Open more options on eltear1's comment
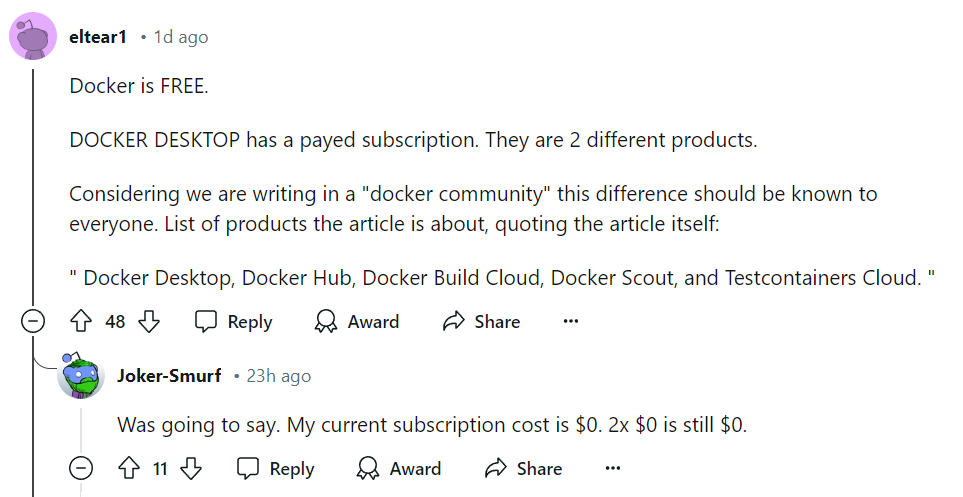The height and width of the screenshot is (497, 963). (x=571, y=321)
